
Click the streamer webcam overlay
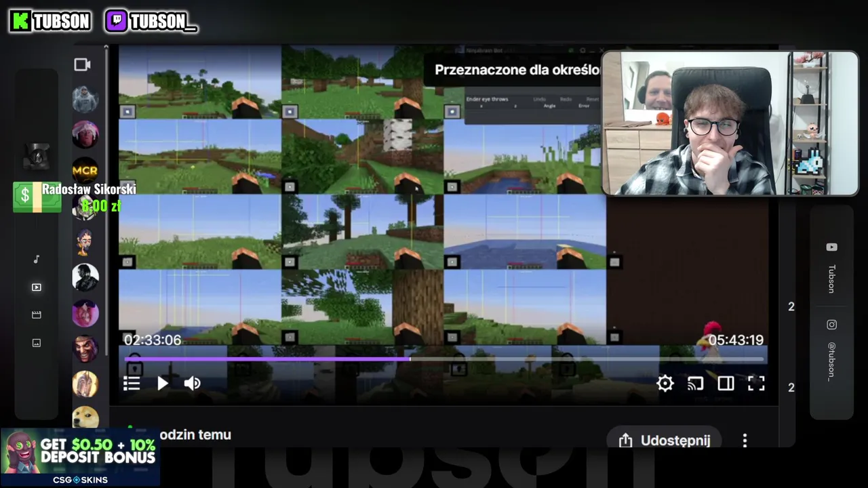[x=730, y=123]
